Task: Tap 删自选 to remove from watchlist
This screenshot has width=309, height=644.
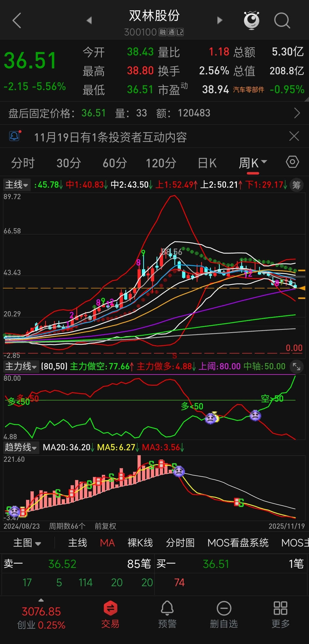Action: coord(224,614)
